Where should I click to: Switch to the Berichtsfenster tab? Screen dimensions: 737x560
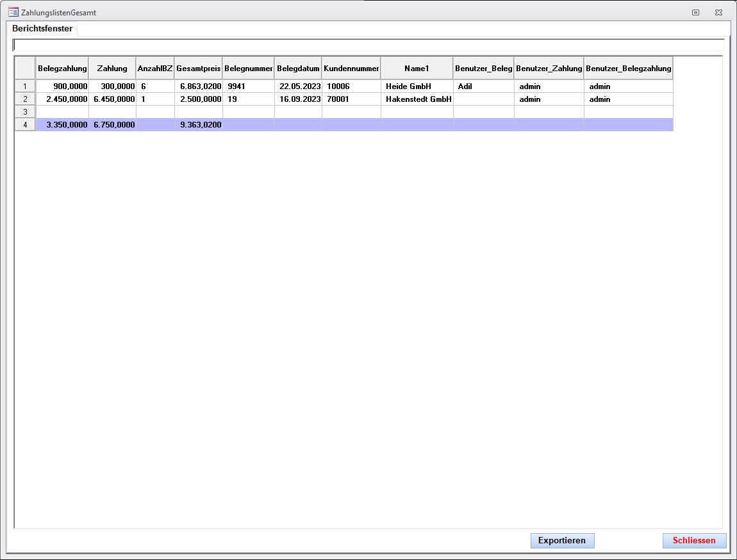coord(42,29)
